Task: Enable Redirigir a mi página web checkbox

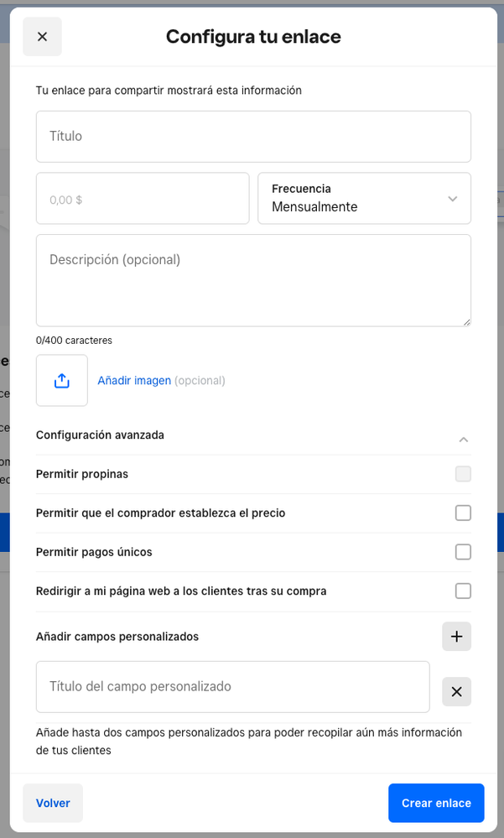Action: tap(463, 591)
